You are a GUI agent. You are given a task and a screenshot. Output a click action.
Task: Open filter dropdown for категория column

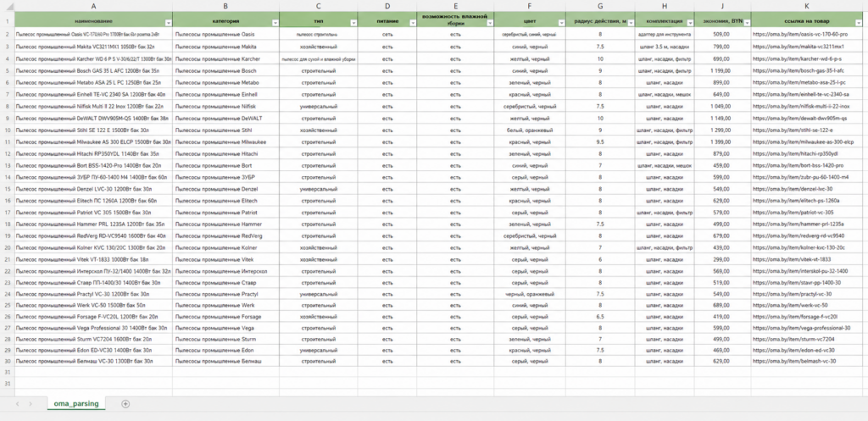[275, 23]
